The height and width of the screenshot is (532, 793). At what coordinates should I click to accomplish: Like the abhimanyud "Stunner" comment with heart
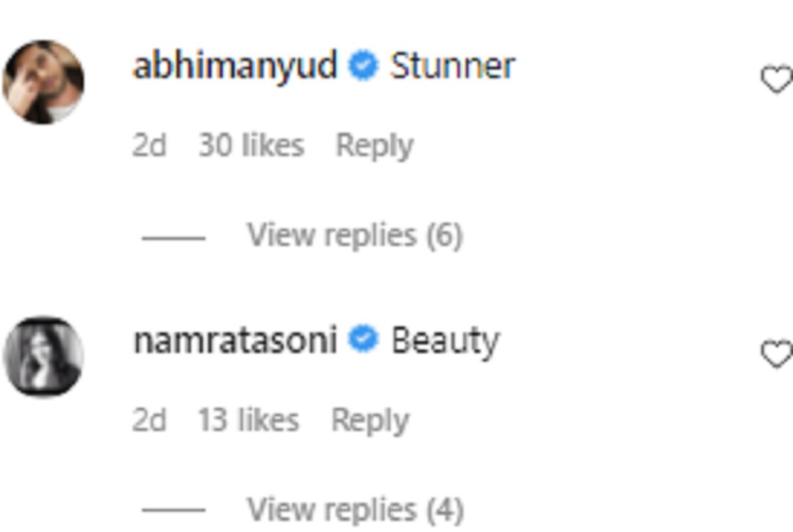777,81
